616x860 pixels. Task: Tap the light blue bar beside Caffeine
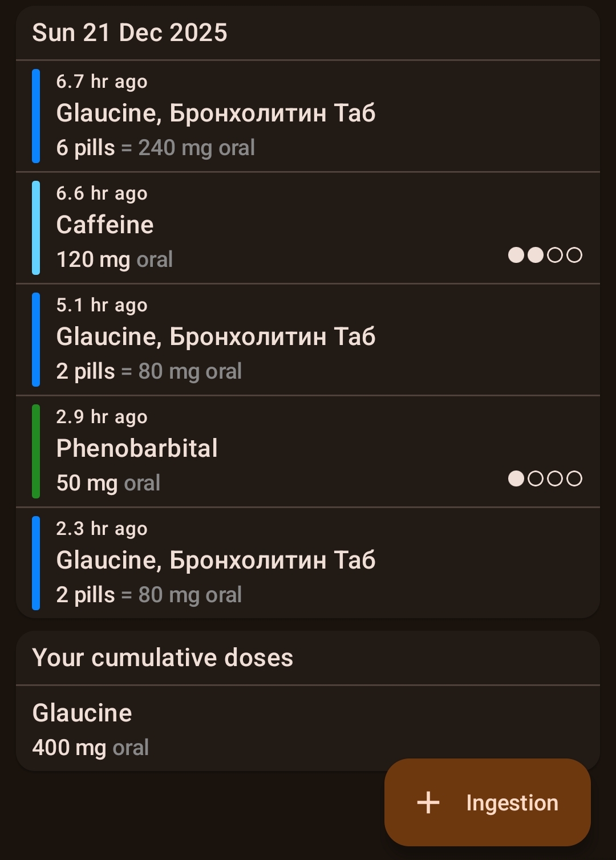coord(36,228)
